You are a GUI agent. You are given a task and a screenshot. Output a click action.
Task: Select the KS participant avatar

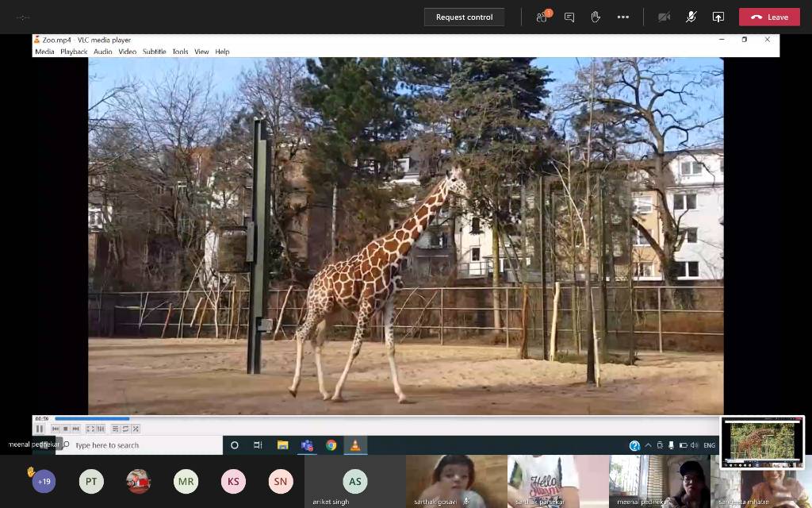tap(233, 482)
